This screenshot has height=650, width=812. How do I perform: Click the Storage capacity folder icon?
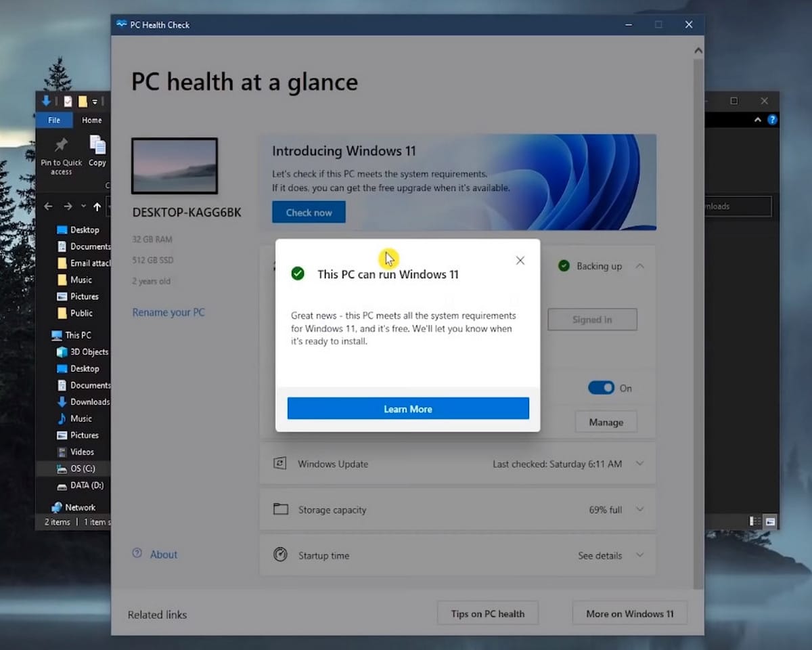coord(280,509)
